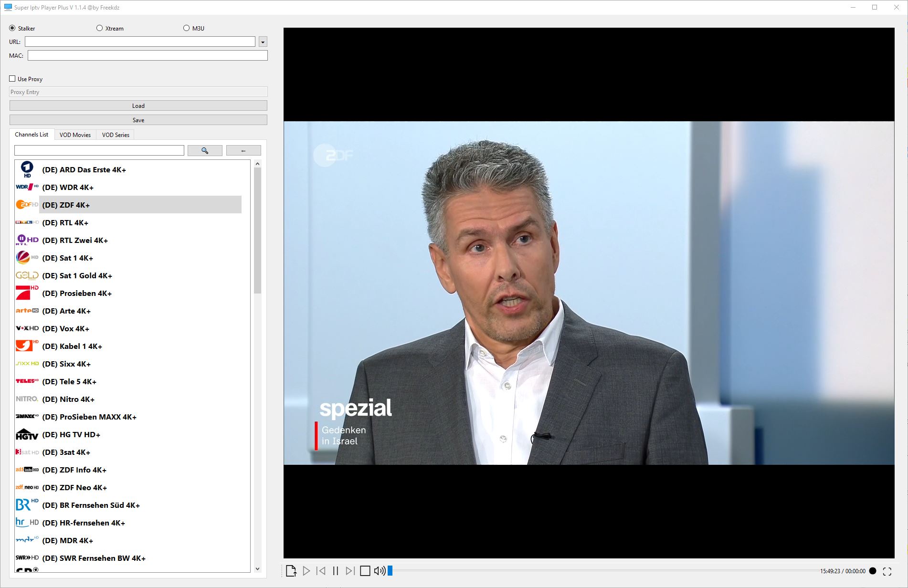Click the channel list scroll up arrow
This screenshot has width=908, height=588.
pyautogui.click(x=258, y=164)
